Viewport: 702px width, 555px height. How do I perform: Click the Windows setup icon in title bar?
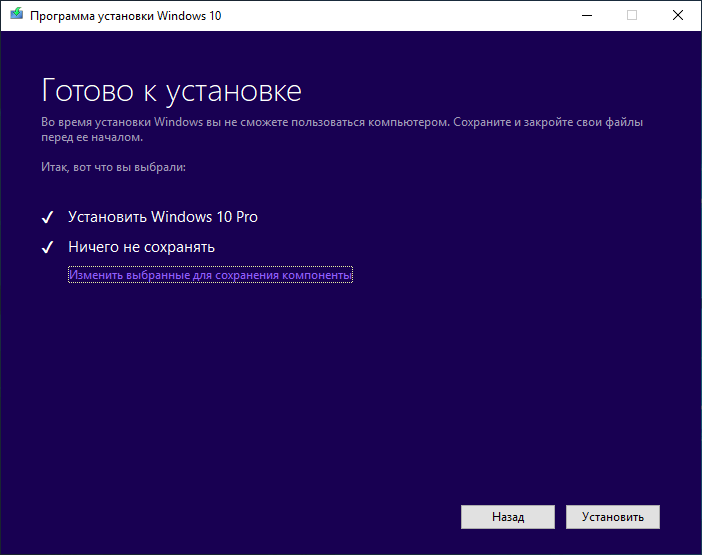(17, 14)
